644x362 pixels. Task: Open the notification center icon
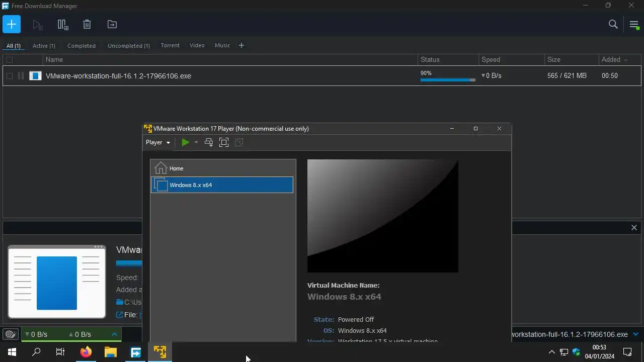[x=627, y=352]
